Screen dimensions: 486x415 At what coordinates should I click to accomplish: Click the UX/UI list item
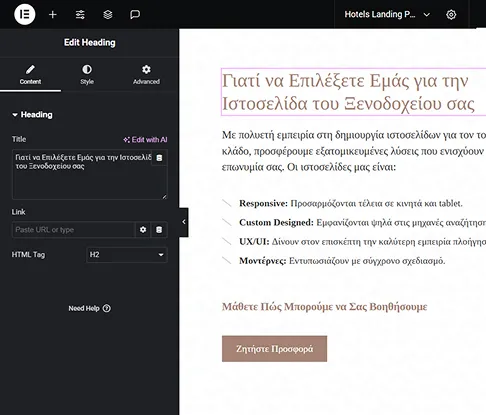tap(354, 241)
